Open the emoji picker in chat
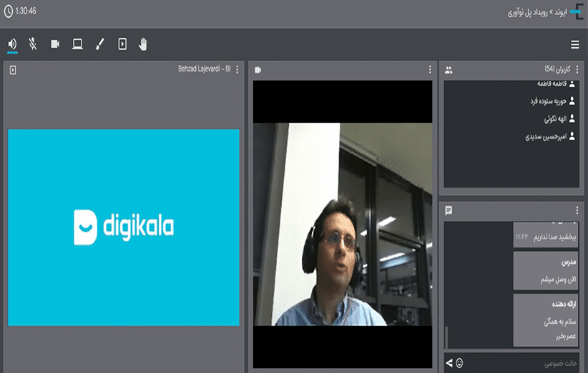 [459, 363]
